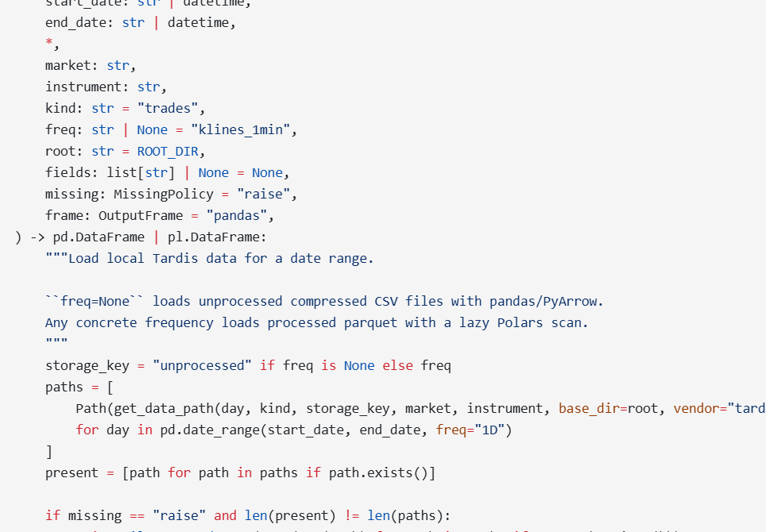Select the 'instrument: str,' parameter line
The height and width of the screenshot is (532, 766).
coord(106,87)
